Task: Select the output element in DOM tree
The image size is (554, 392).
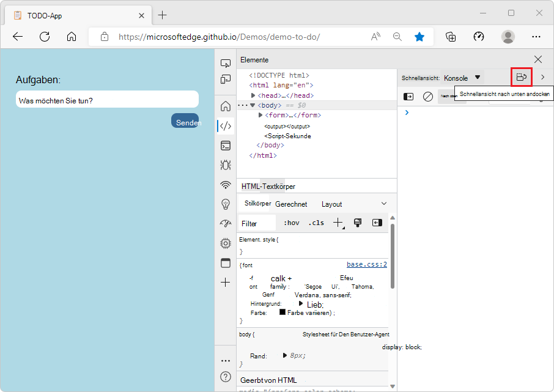Action: (x=287, y=126)
